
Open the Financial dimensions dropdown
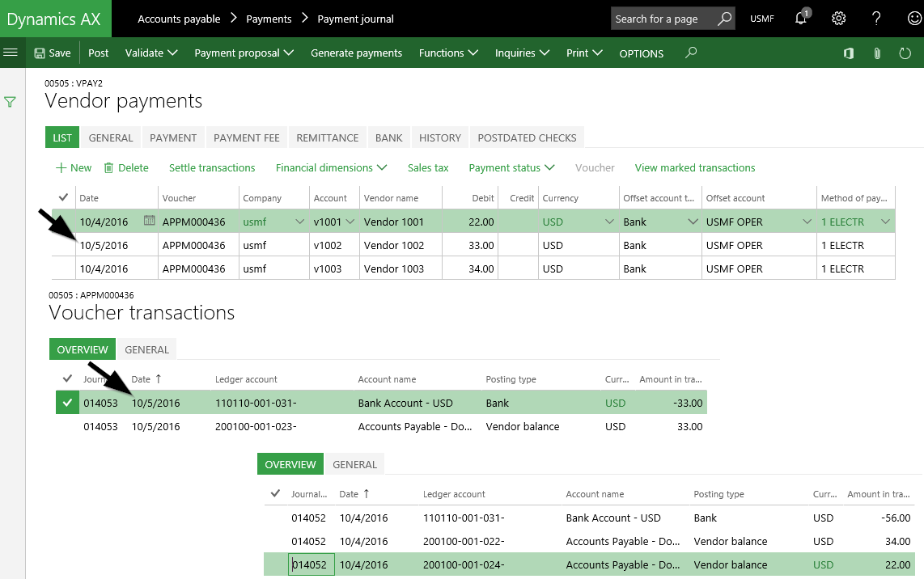pos(331,168)
